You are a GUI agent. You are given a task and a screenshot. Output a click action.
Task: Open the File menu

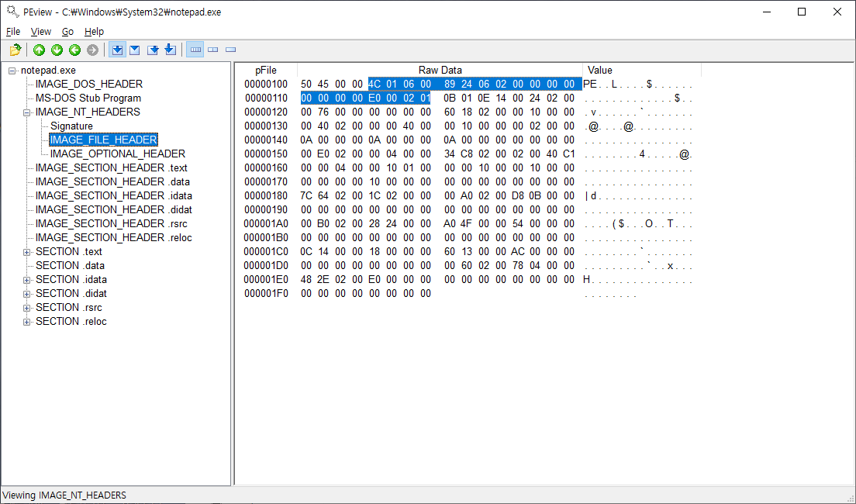[x=13, y=32]
